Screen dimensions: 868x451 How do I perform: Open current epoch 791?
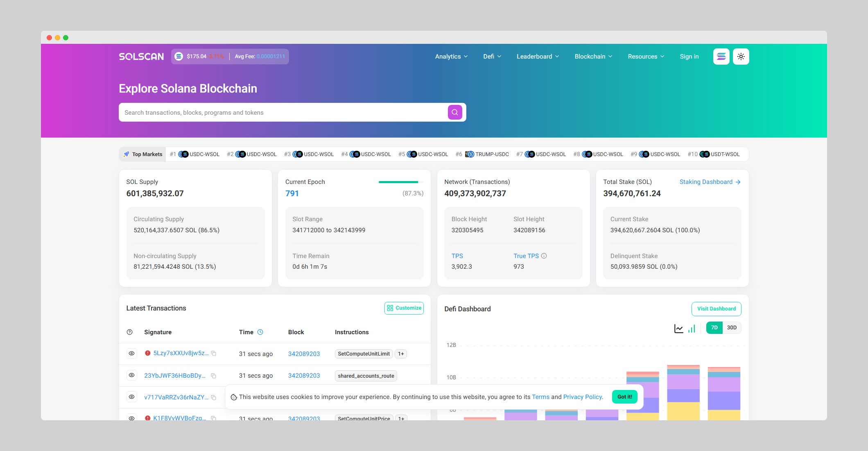pos(292,193)
